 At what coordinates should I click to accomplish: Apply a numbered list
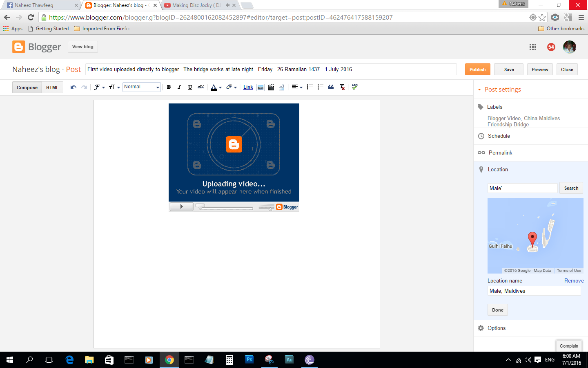310,87
